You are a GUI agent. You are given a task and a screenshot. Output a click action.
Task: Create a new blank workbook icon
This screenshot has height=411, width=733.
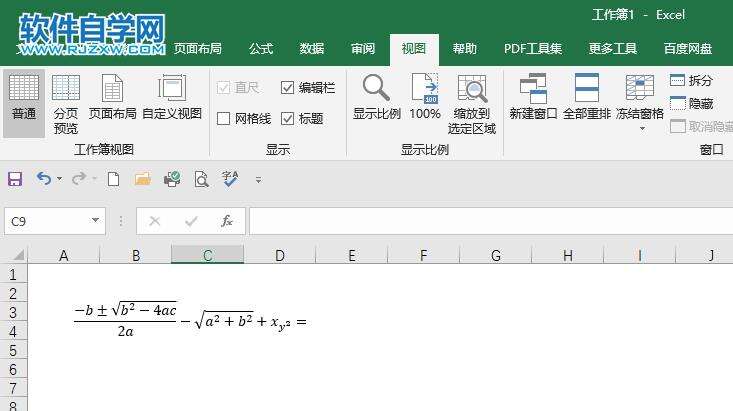tap(113, 179)
